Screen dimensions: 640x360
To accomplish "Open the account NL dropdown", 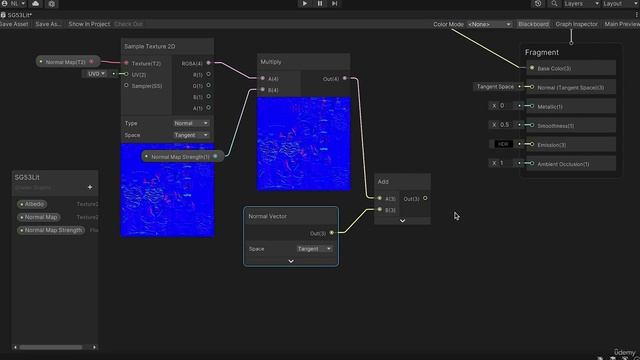I will pyautogui.click(x=14, y=3).
